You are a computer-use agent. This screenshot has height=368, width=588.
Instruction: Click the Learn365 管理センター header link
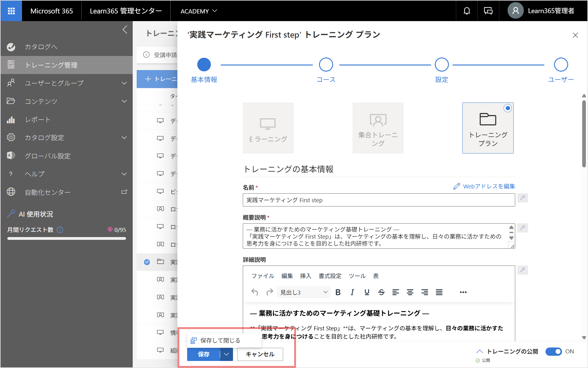[x=126, y=11]
